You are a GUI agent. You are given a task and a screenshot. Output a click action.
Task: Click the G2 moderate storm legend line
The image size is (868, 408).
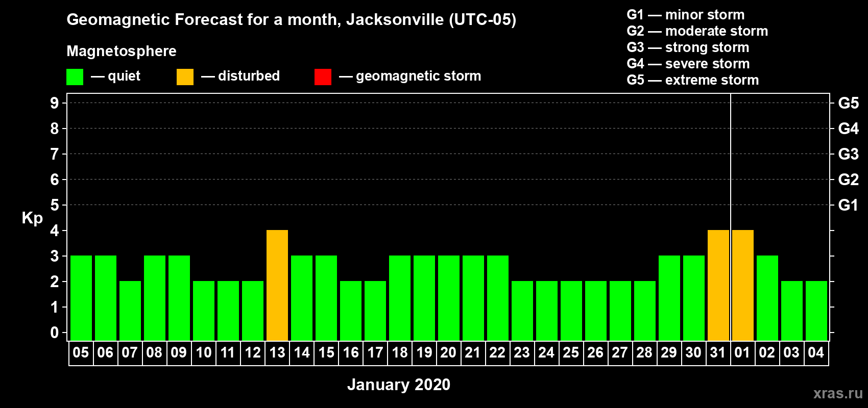[x=697, y=31]
